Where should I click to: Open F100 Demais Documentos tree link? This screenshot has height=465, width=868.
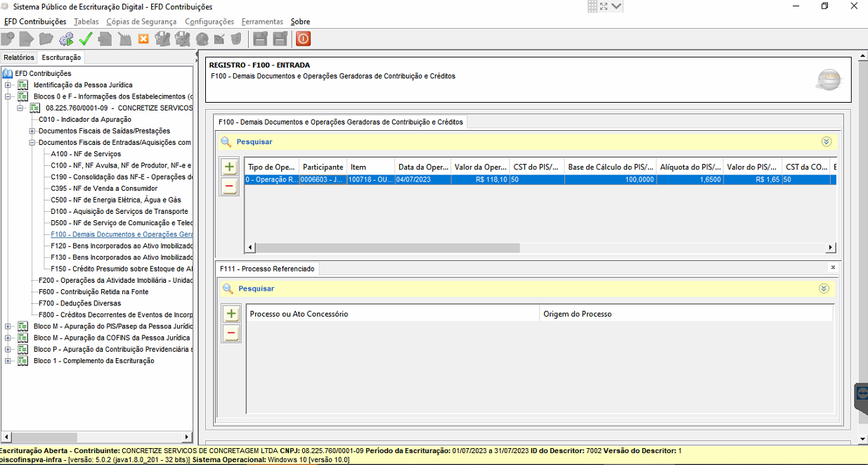pos(122,234)
